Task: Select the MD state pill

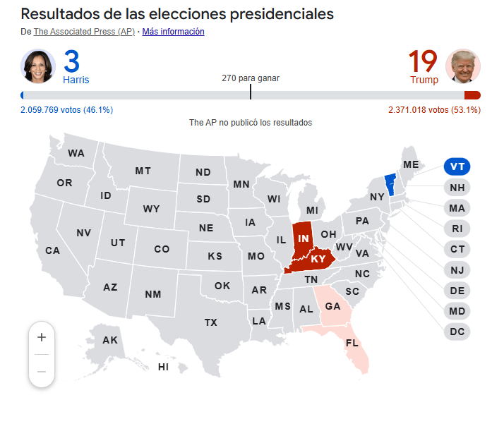Action: [457, 311]
